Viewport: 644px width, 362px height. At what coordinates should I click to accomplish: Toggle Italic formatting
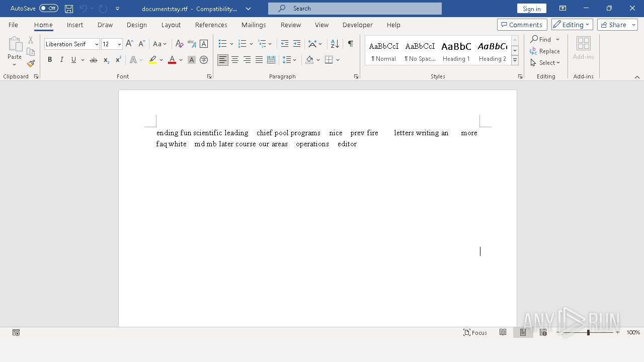(x=62, y=60)
